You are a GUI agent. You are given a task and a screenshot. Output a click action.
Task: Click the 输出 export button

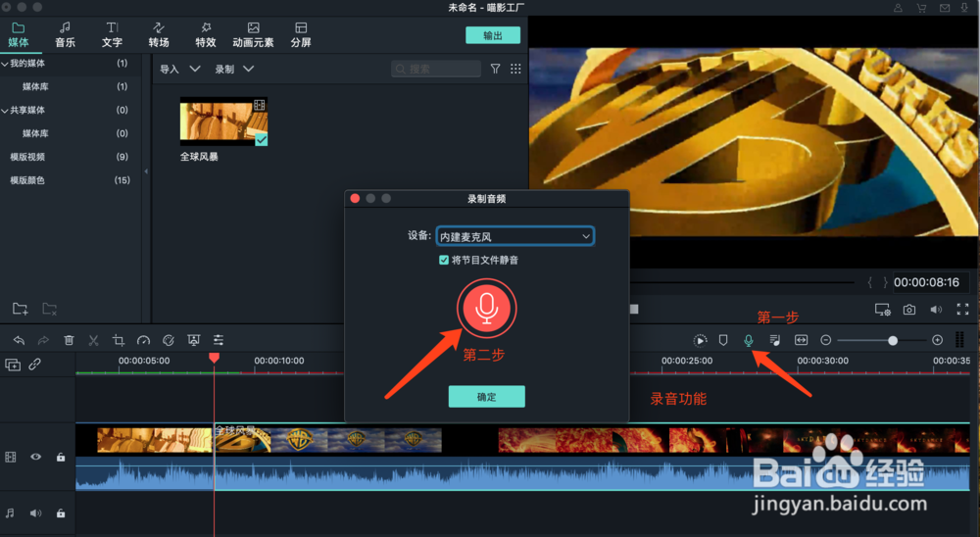pos(493,35)
